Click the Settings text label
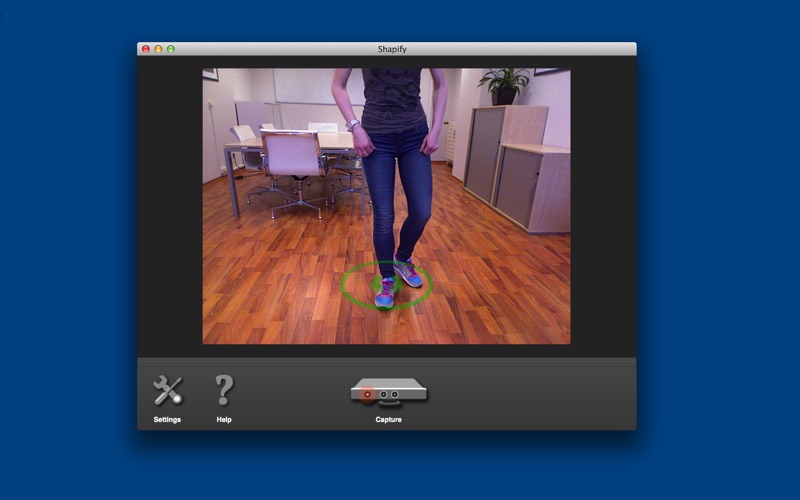This screenshot has height=500, width=800. click(x=167, y=419)
